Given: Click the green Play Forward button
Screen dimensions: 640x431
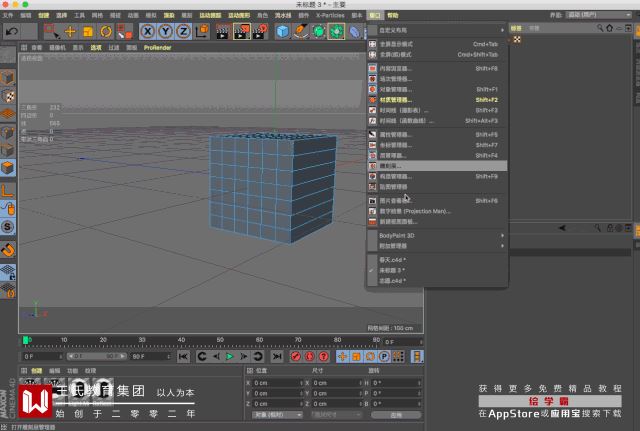Looking at the screenshot, I should [x=230, y=356].
